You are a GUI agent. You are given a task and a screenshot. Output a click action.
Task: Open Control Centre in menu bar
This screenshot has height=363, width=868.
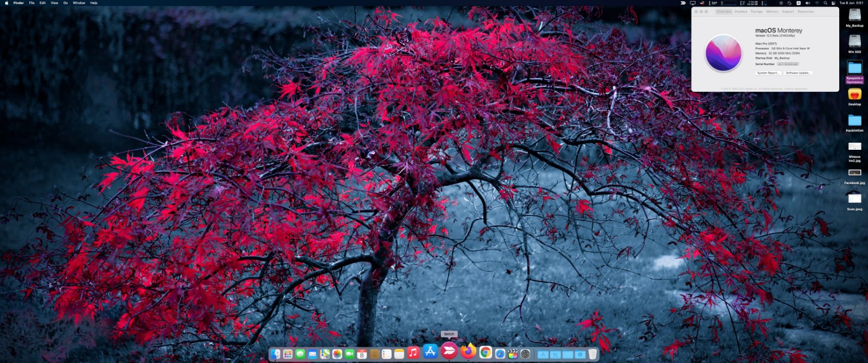pyautogui.click(x=833, y=3)
